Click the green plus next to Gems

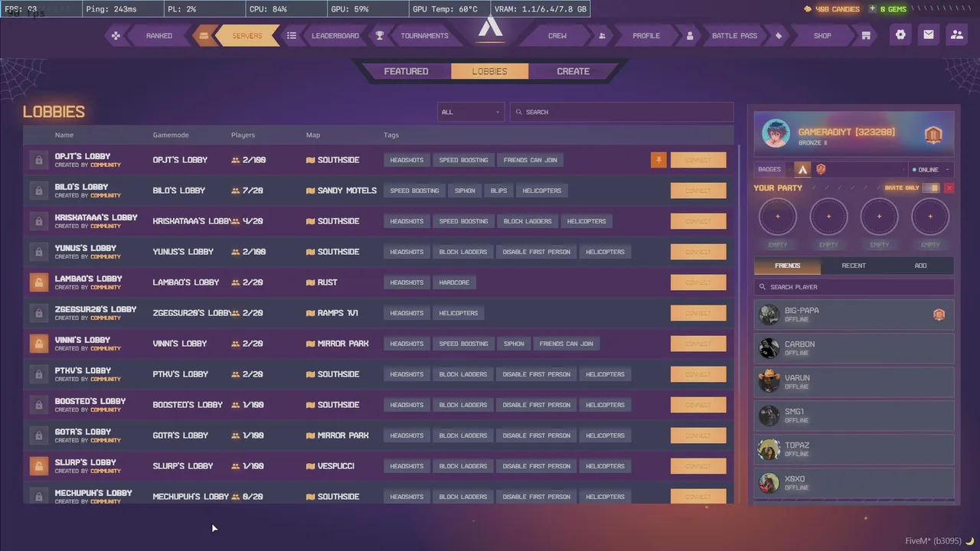click(x=873, y=9)
